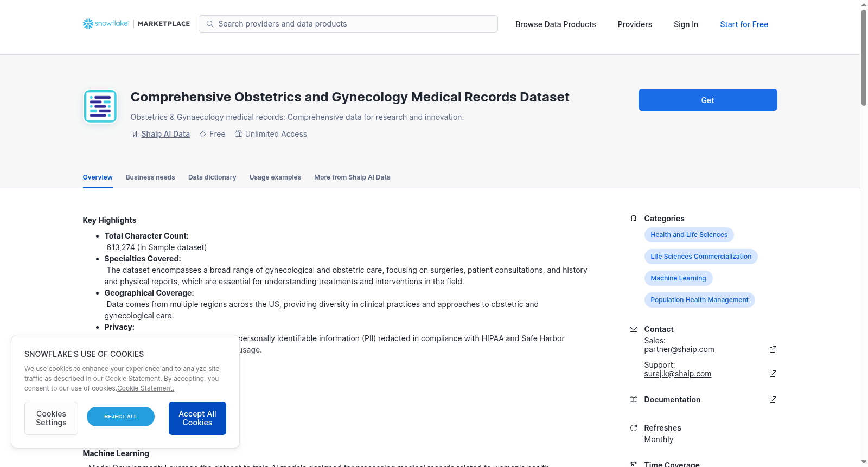Open Shaip AI Data provider link
Image resolution: width=868 pixels, height=467 pixels.
[x=165, y=134]
